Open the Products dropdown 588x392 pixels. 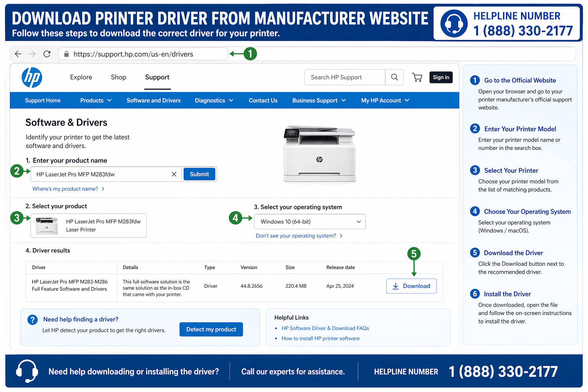coord(96,100)
